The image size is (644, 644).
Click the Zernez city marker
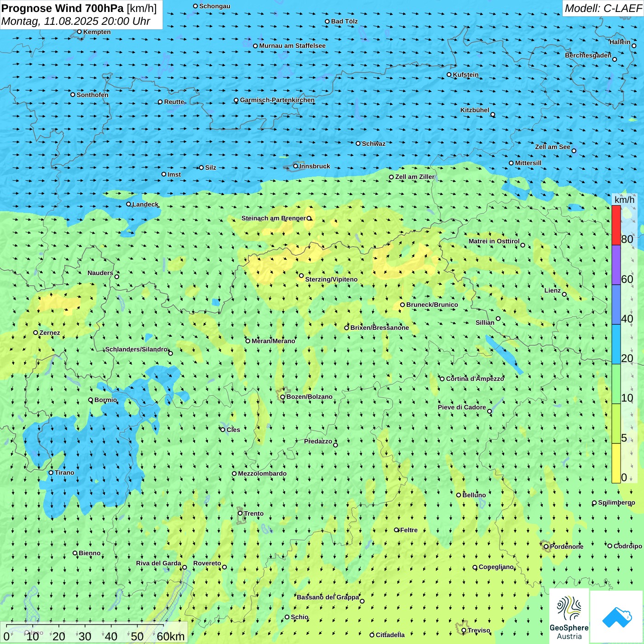(36, 333)
